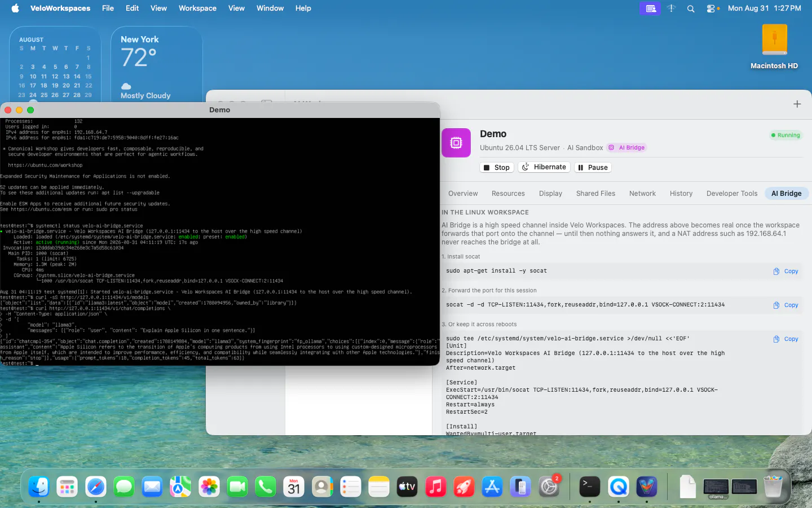
Task: Click the plus button in workspace window
Action: (x=797, y=104)
